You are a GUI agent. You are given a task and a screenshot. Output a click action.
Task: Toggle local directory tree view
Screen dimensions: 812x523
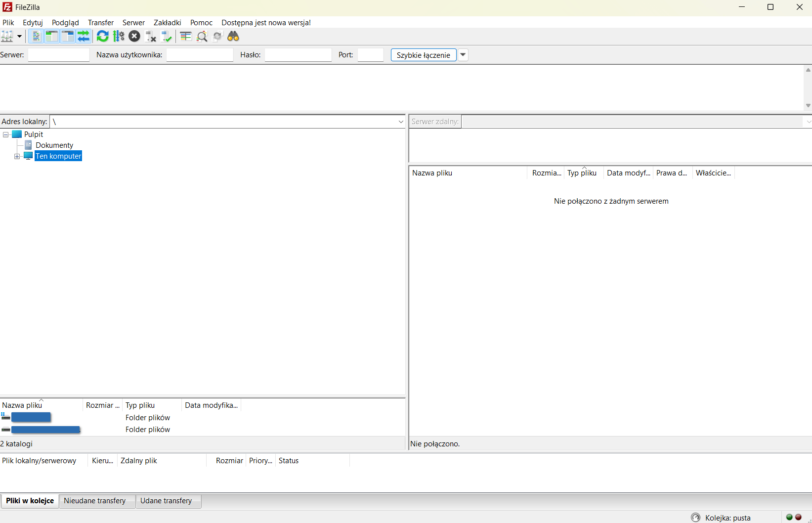pyautogui.click(x=51, y=36)
